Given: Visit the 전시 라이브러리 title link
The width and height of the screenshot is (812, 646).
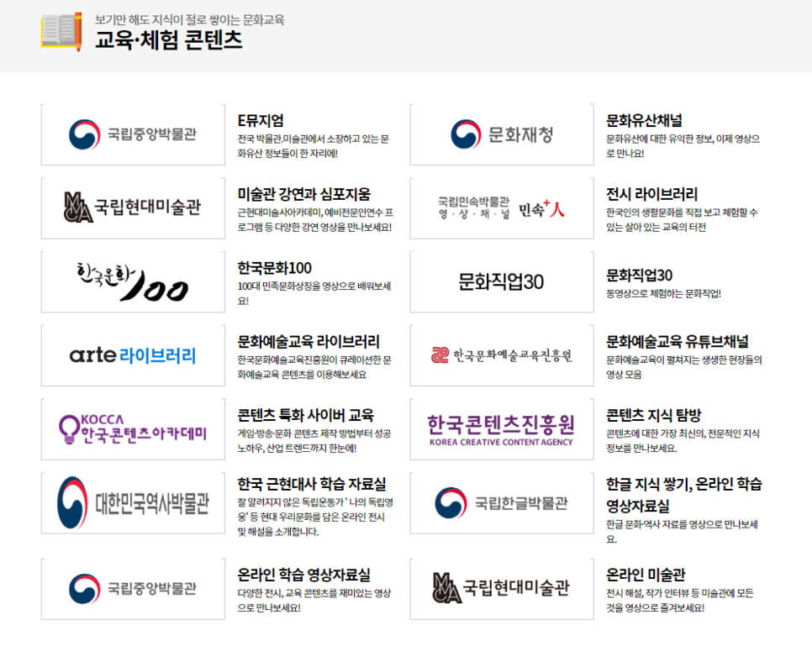Looking at the screenshot, I should coord(652,194).
